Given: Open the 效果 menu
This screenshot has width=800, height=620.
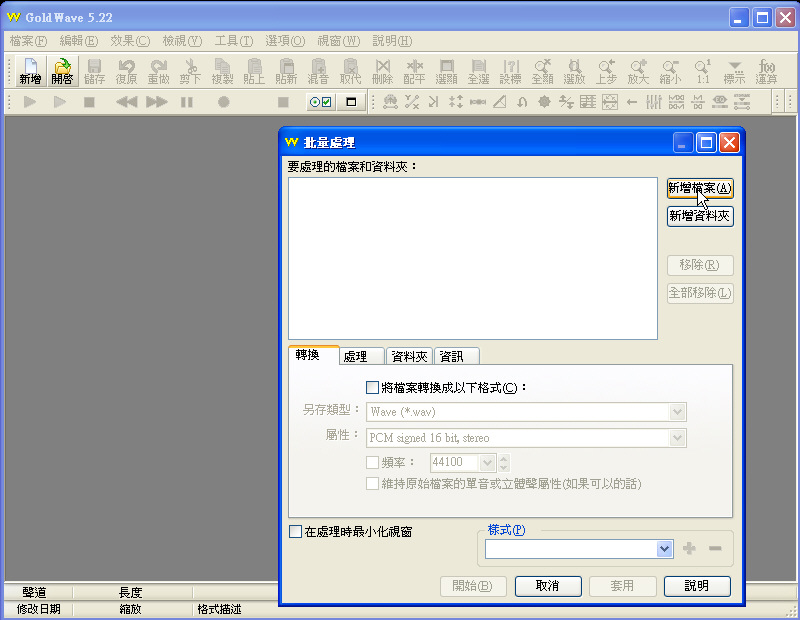Looking at the screenshot, I should [129, 41].
